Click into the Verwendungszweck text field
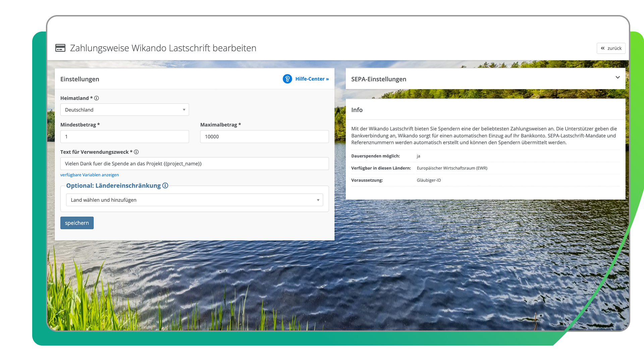Screen dimensions: 644x362 (194, 164)
